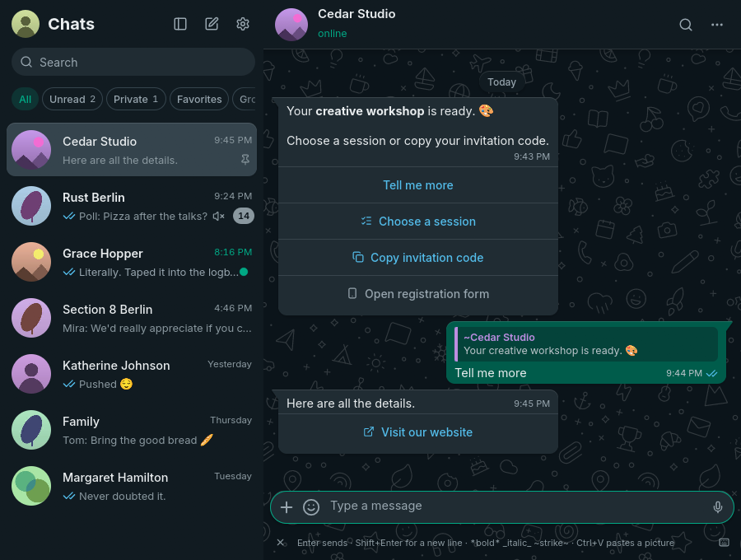Select the Favorites filter tab
This screenshot has width=741, height=560.
coord(199,100)
